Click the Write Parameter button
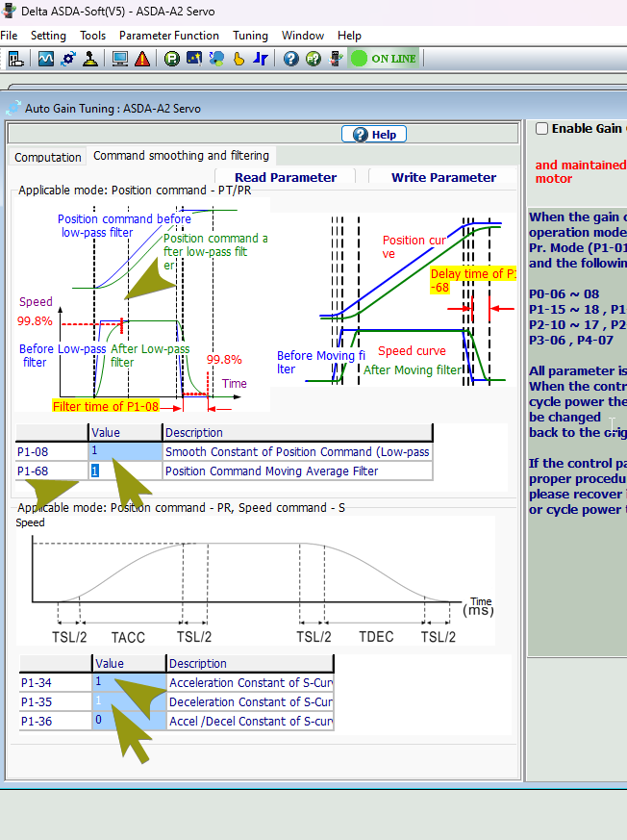The height and width of the screenshot is (840, 627). coord(443,177)
